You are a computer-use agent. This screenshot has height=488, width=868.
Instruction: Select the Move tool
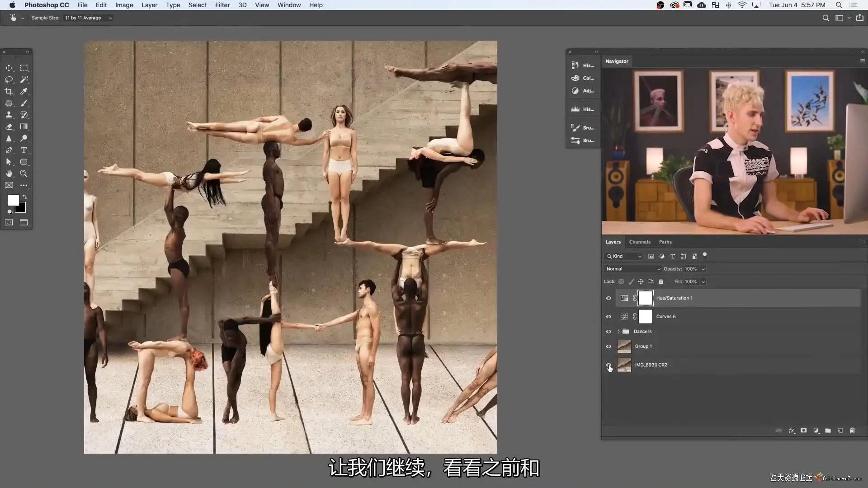coord(9,68)
